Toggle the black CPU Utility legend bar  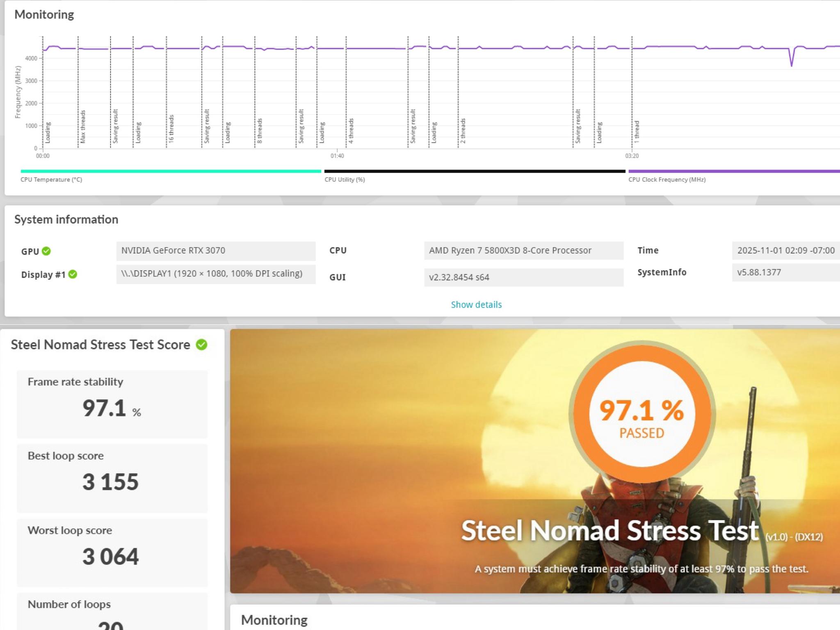tap(475, 171)
